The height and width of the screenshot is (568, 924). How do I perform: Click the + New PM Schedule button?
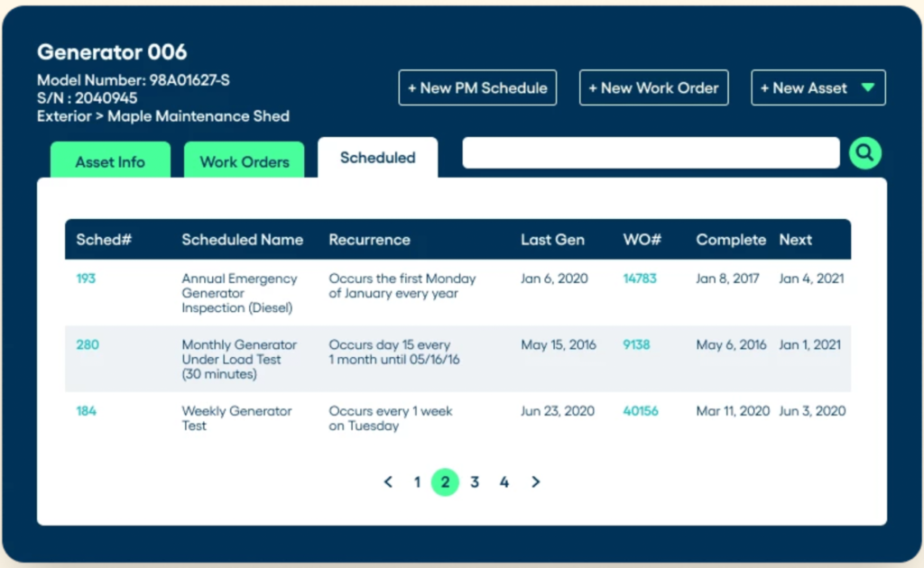coord(477,87)
